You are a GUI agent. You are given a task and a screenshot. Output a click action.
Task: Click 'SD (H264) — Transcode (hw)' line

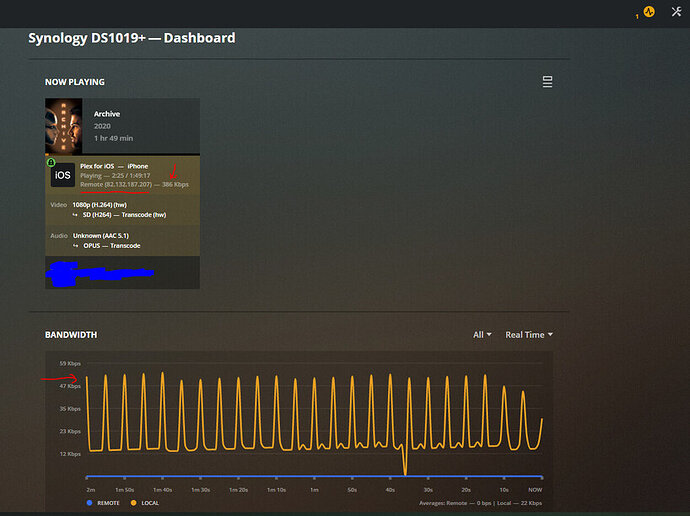124,215
